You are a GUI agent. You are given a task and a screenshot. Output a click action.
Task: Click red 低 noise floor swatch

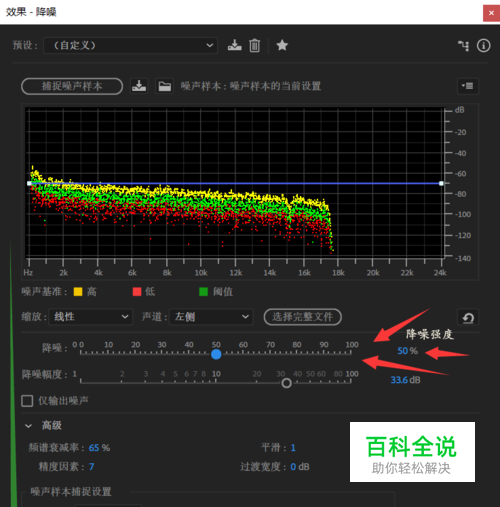click(x=137, y=292)
